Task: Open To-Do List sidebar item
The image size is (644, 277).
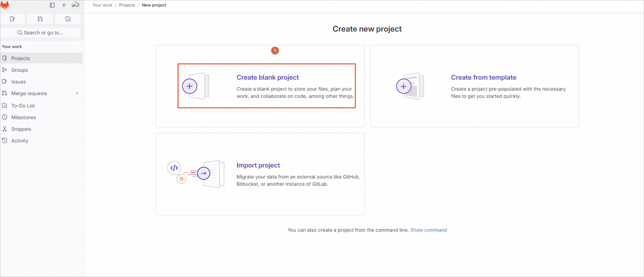Action: [x=23, y=106]
